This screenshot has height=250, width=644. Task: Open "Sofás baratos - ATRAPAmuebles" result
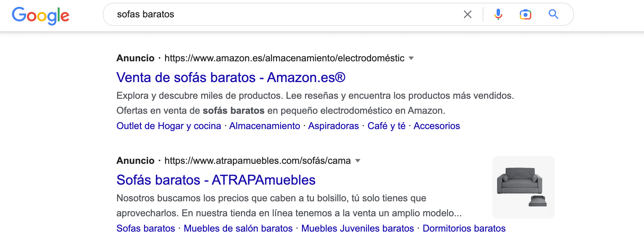coord(216,180)
